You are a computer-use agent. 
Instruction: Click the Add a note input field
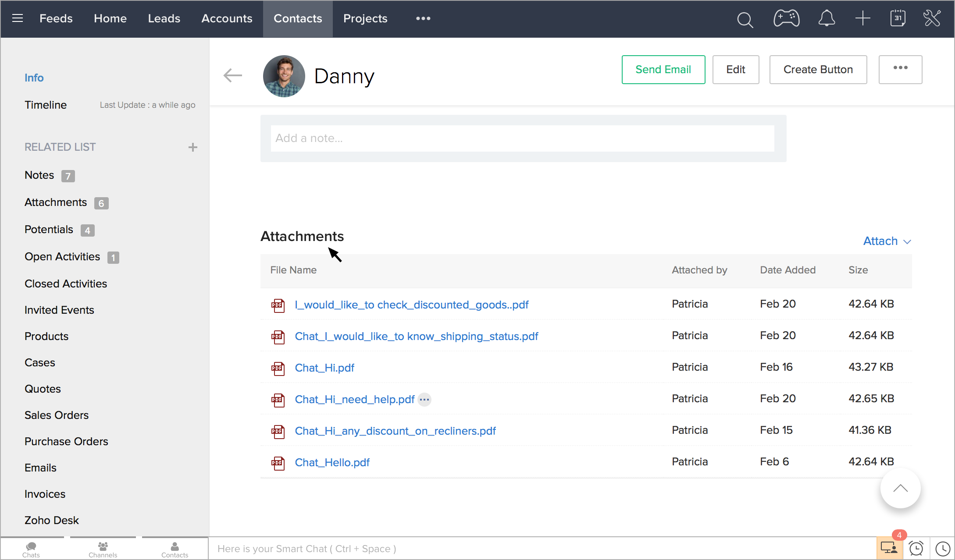tap(522, 138)
